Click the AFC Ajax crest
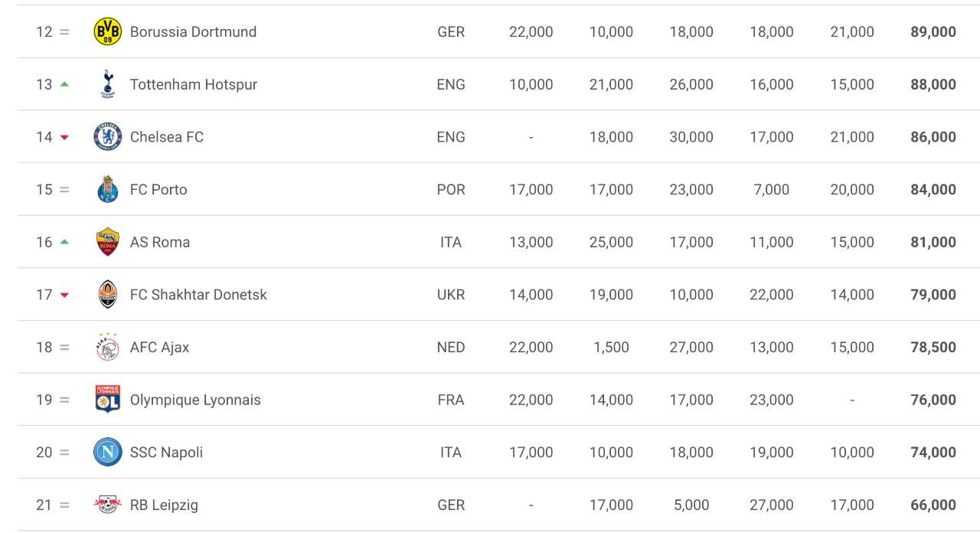Image resolution: width=980 pixels, height=533 pixels. click(x=107, y=347)
